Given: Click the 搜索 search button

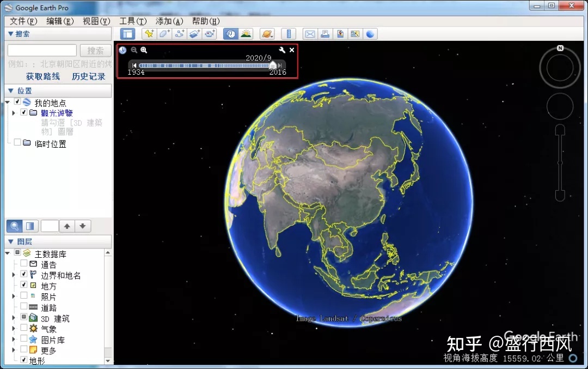Looking at the screenshot, I should tap(95, 51).
